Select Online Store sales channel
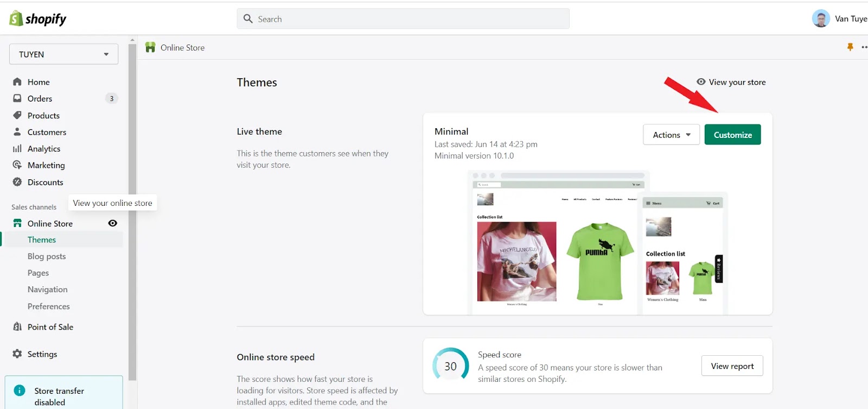868x409 pixels. [x=50, y=223]
